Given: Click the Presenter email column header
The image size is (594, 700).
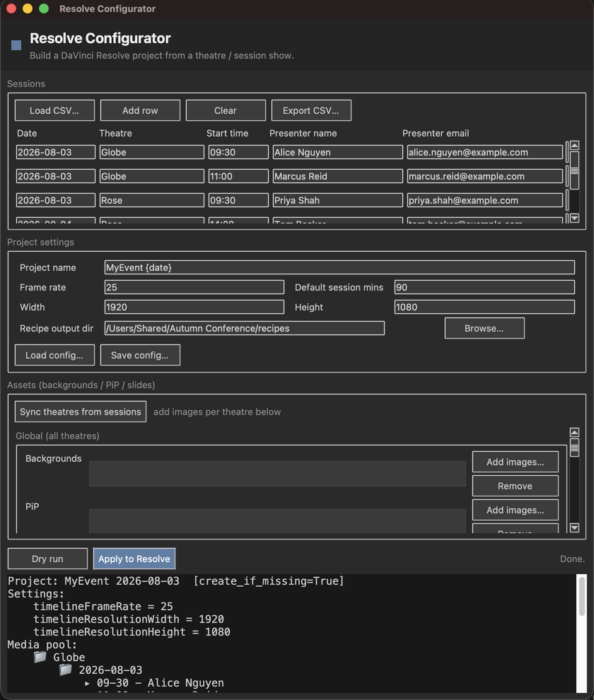Looking at the screenshot, I should (x=436, y=133).
